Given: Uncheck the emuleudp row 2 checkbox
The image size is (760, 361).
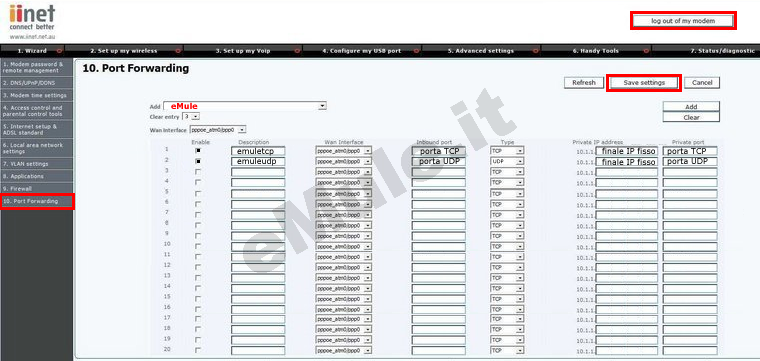Looking at the screenshot, I should coord(198,161).
